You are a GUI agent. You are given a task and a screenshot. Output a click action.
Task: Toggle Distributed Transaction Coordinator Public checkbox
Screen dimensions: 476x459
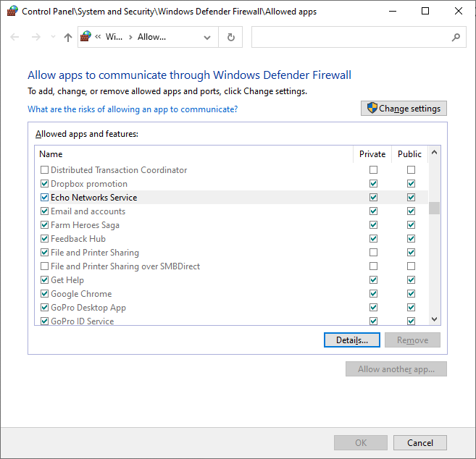tap(411, 169)
